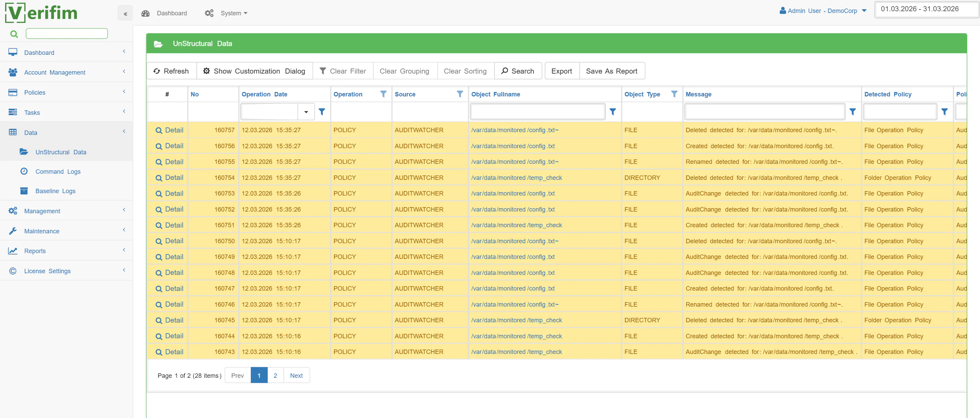Expand the Tasks sidebar section
The height and width of the screenshot is (418, 980).
[67, 112]
